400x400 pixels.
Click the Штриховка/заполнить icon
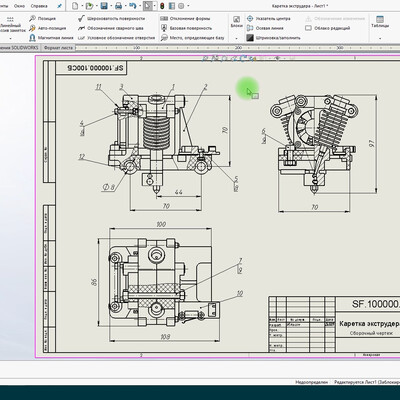pos(250,38)
